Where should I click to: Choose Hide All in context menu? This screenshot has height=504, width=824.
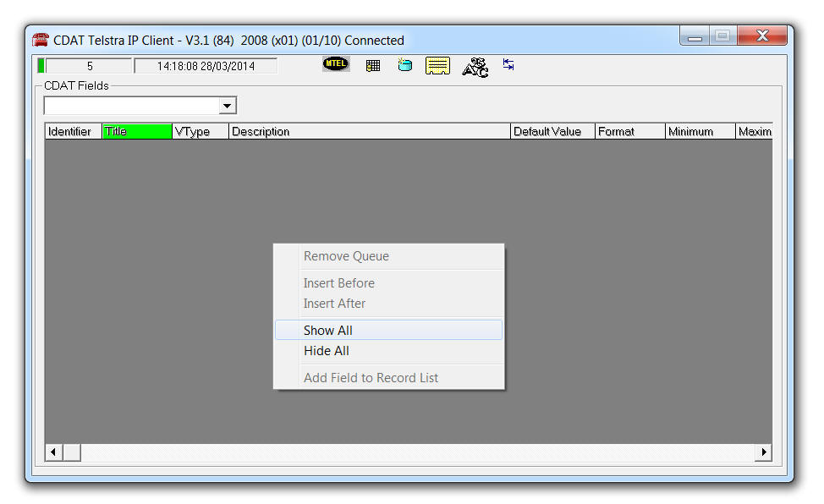point(327,351)
